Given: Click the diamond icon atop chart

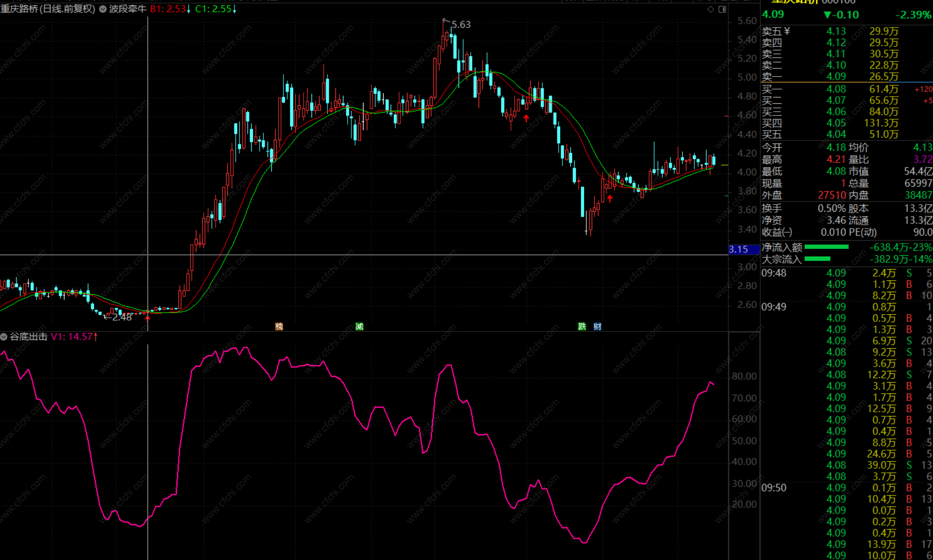Looking at the screenshot, I should (711, 9).
